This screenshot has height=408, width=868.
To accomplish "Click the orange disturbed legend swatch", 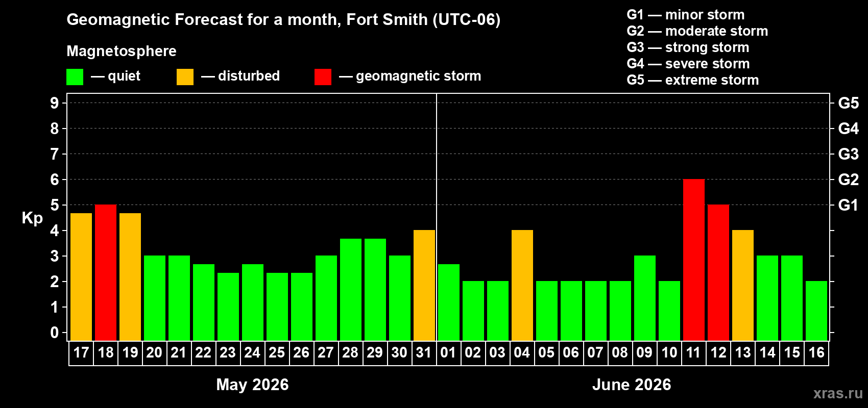I will [x=185, y=77].
